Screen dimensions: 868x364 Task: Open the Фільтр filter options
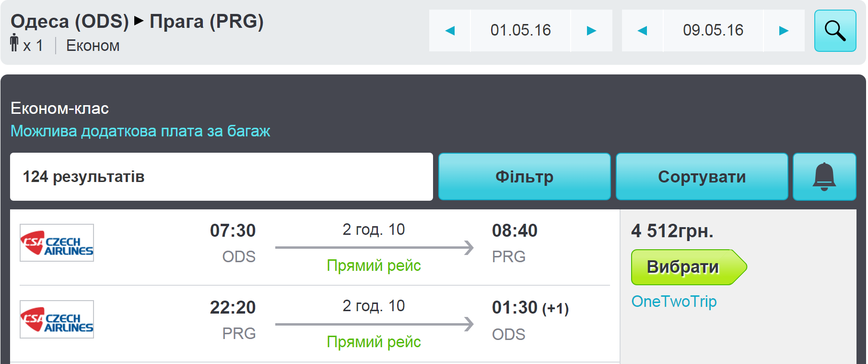coord(524,177)
